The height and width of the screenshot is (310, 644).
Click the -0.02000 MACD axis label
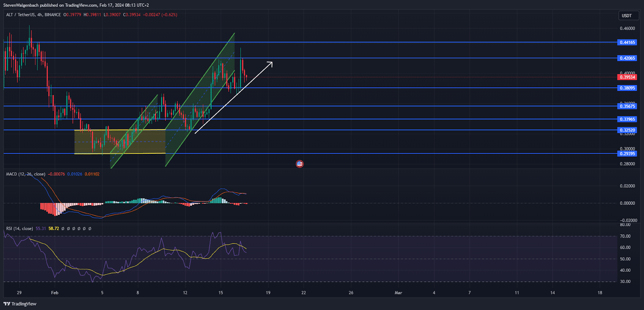628,220
